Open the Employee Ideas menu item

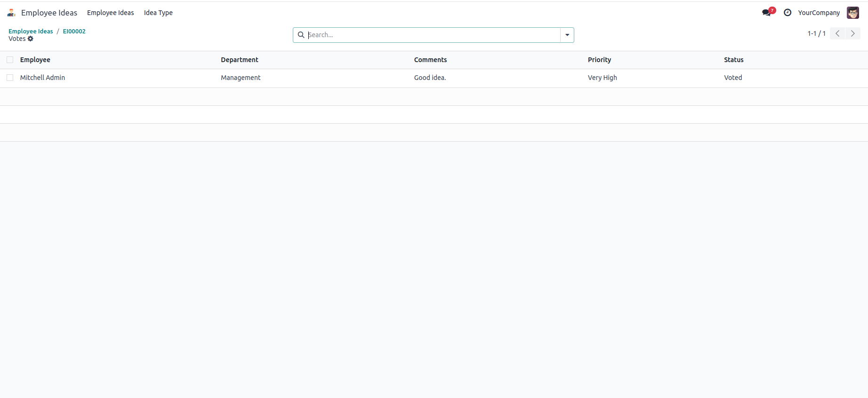point(111,13)
